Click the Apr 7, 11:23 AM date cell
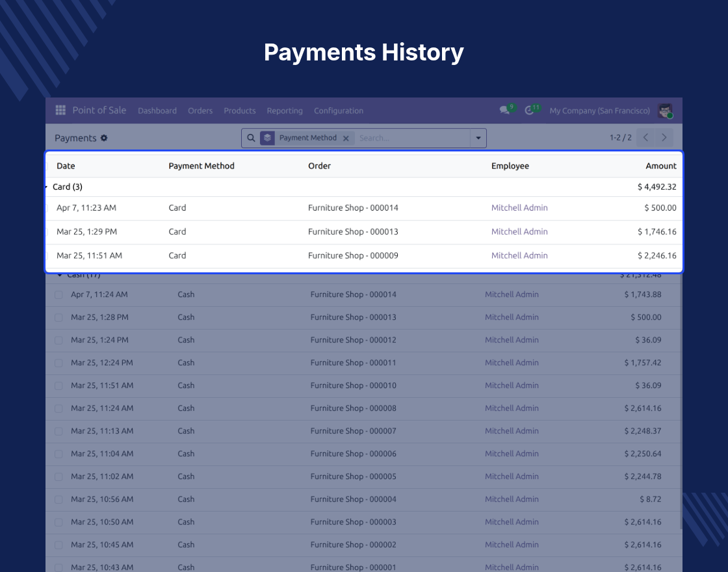728x572 pixels. click(x=86, y=207)
